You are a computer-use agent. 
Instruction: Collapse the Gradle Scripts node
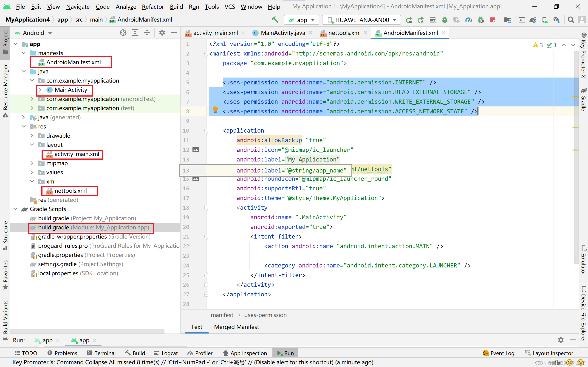tap(16, 209)
